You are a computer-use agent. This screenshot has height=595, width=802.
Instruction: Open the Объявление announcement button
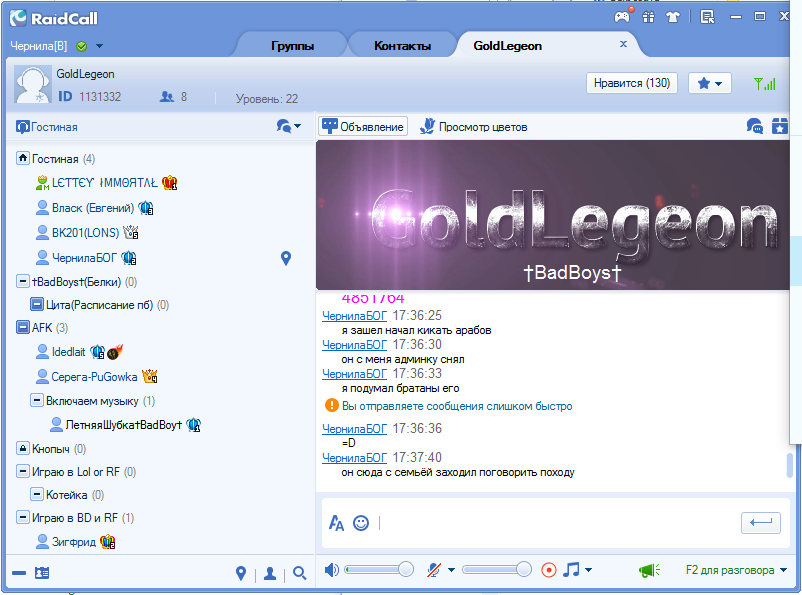(x=363, y=126)
